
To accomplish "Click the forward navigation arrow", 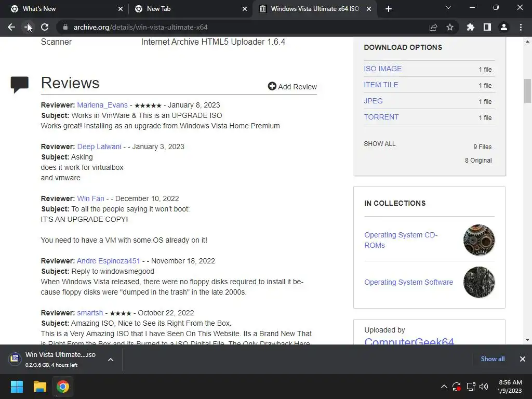I will [28, 27].
